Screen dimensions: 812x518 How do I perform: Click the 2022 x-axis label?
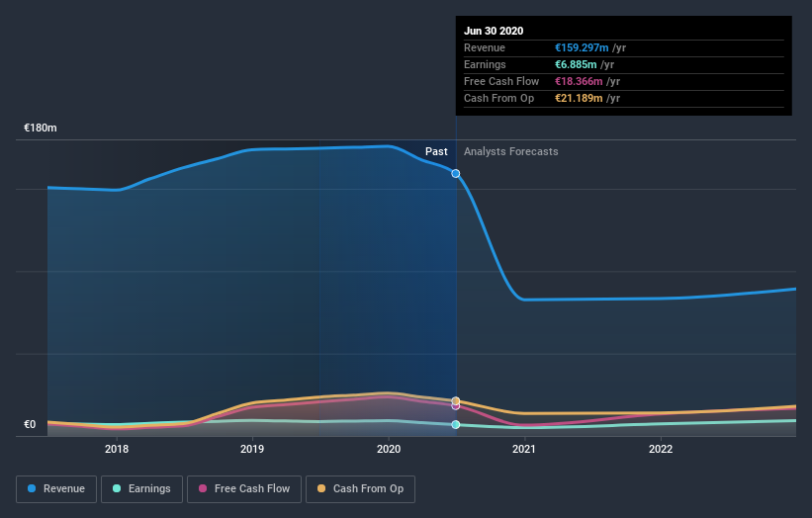click(661, 449)
